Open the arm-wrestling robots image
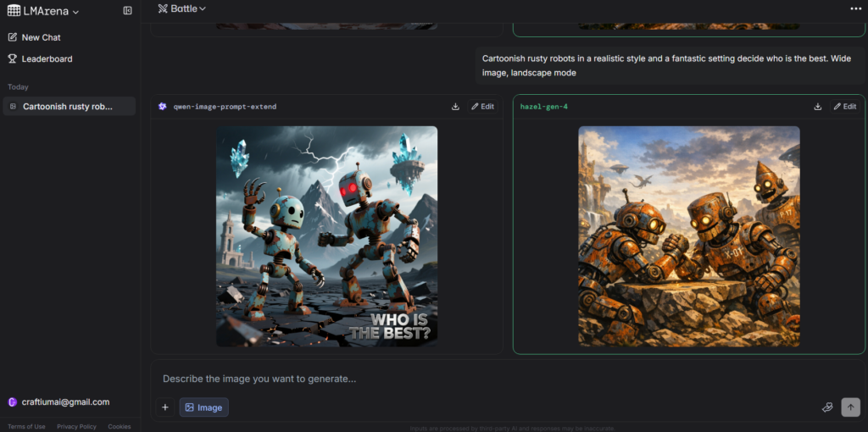 click(688, 236)
